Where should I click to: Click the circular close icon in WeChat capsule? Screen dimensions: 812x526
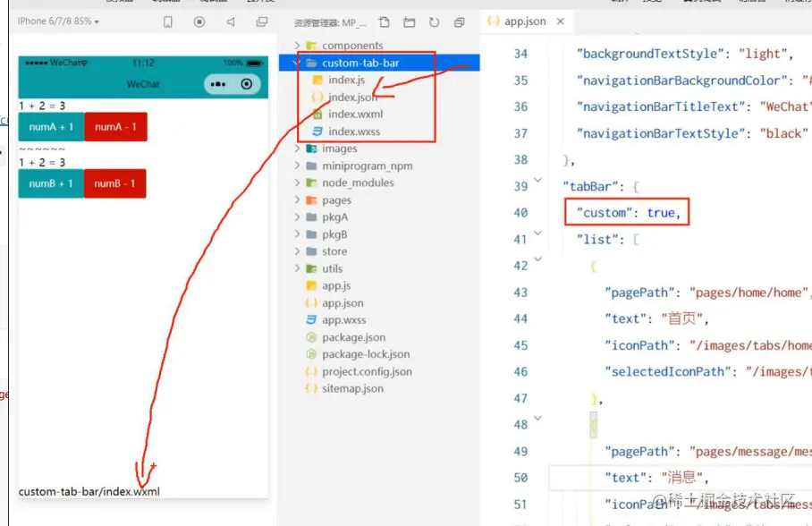point(247,84)
